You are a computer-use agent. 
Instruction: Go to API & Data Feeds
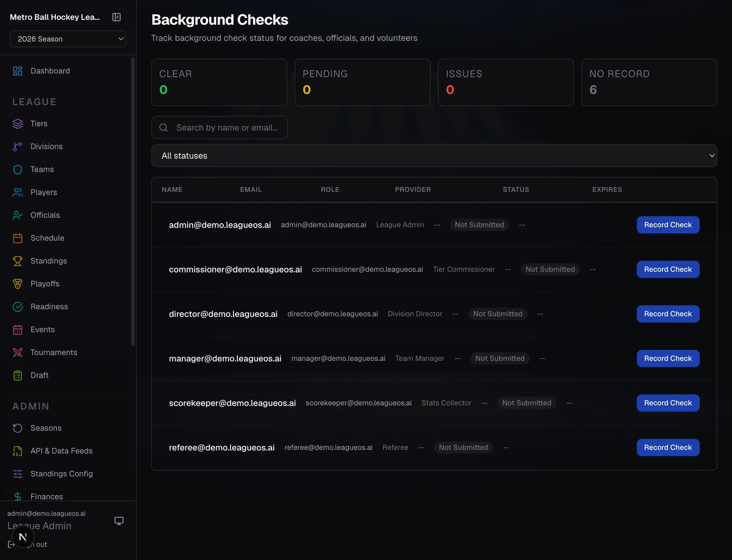pyautogui.click(x=62, y=451)
